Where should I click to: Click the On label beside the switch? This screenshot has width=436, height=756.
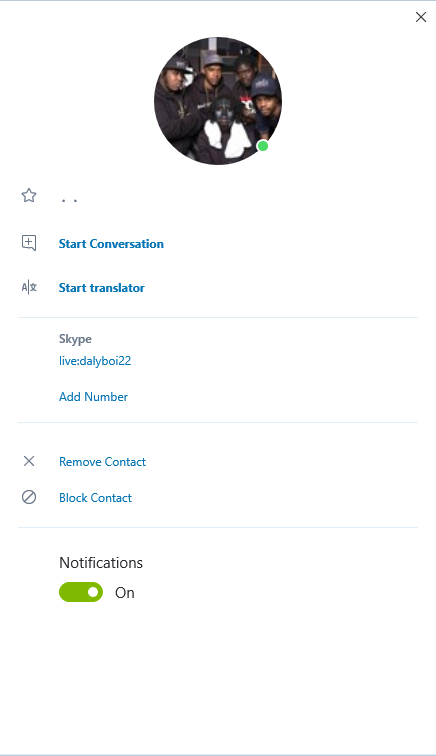tap(124, 593)
